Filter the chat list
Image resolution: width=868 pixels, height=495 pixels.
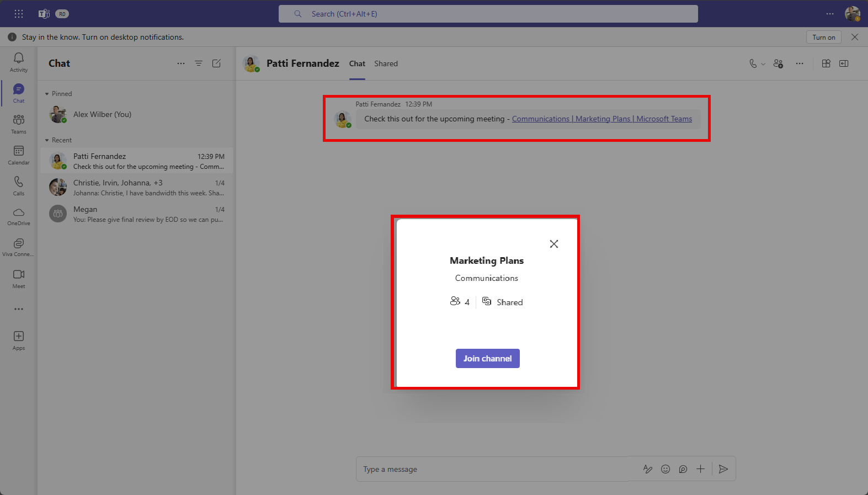click(199, 63)
